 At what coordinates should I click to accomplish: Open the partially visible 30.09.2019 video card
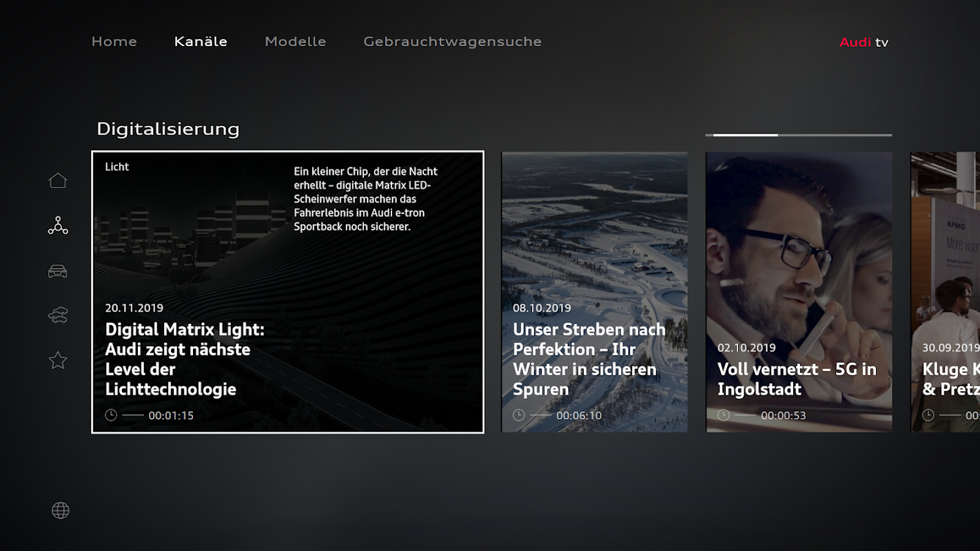[946, 292]
